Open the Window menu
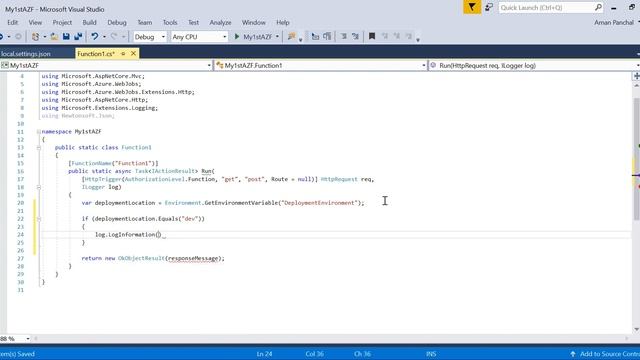 253,22
